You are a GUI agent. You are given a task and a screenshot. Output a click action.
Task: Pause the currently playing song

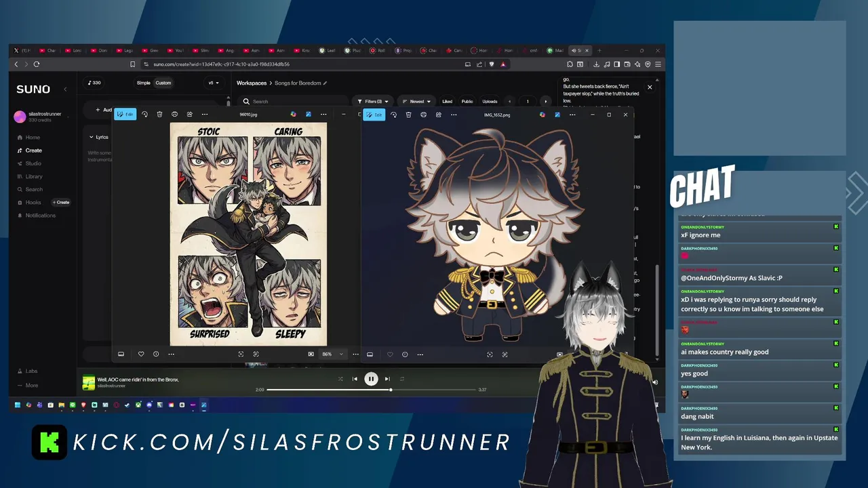click(371, 379)
